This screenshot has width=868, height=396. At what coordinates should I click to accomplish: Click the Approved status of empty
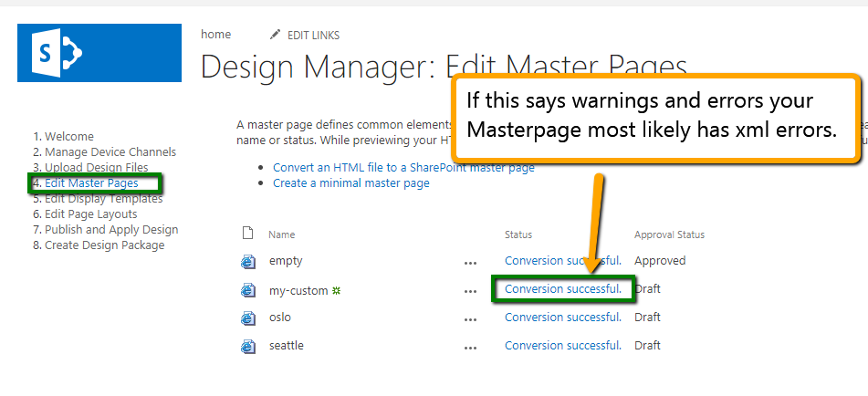click(660, 261)
